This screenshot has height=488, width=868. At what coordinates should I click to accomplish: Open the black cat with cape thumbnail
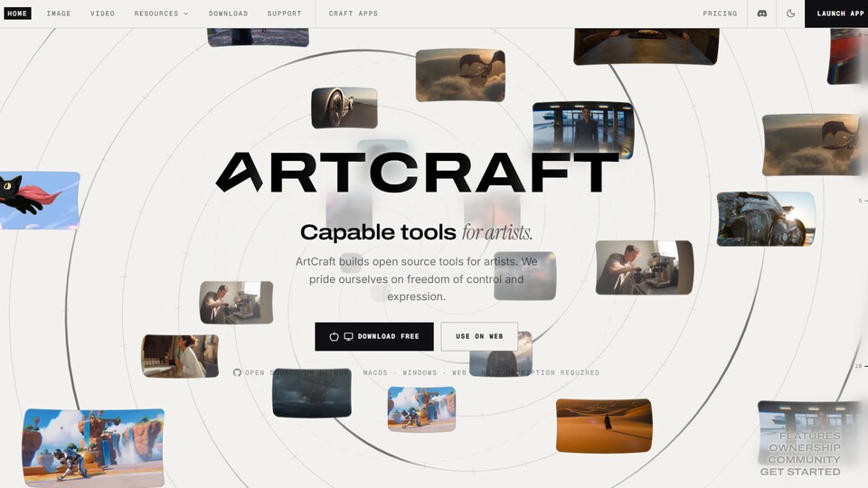(x=40, y=201)
